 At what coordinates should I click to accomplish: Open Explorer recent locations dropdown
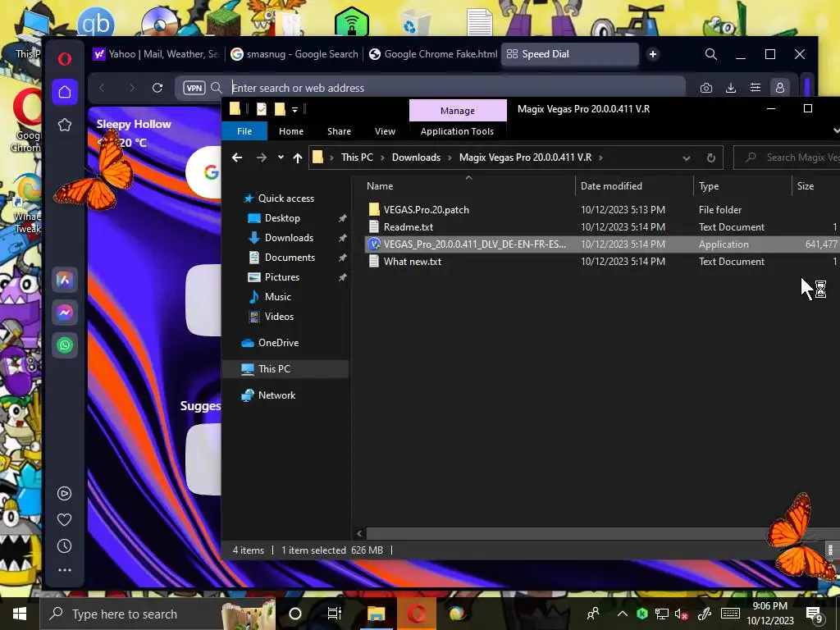click(x=281, y=157)
